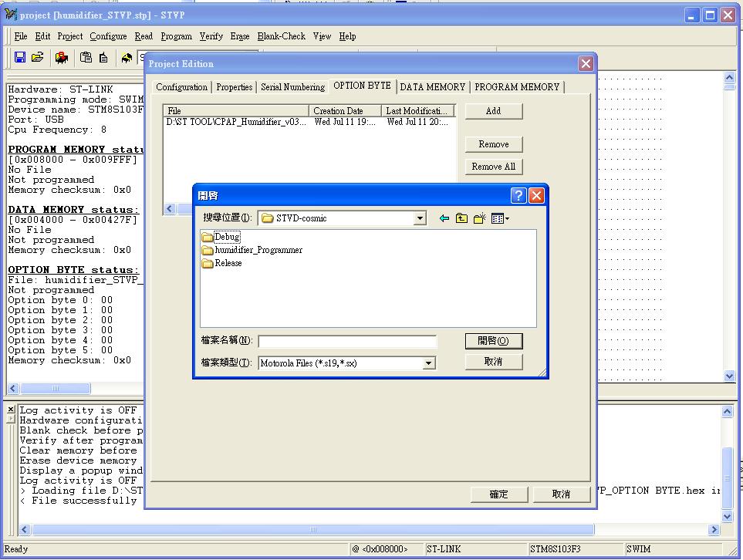The width and height of the screenshot is (743, 560).
Task: Click the 開啓 open button
Action: coord(495,341)
